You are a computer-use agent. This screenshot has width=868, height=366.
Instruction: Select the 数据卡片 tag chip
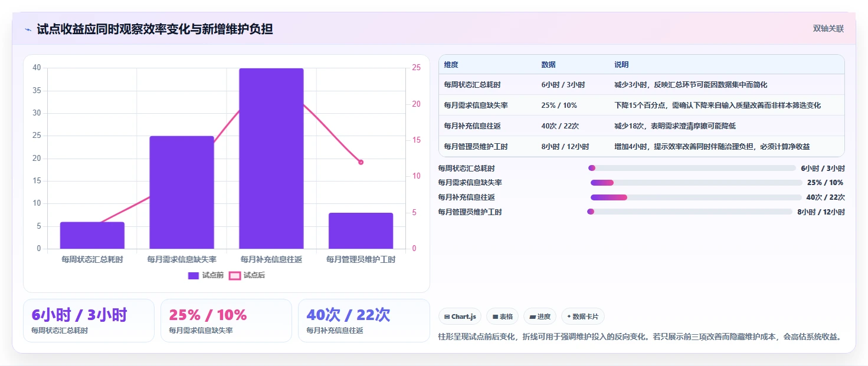tap(582, 316)
